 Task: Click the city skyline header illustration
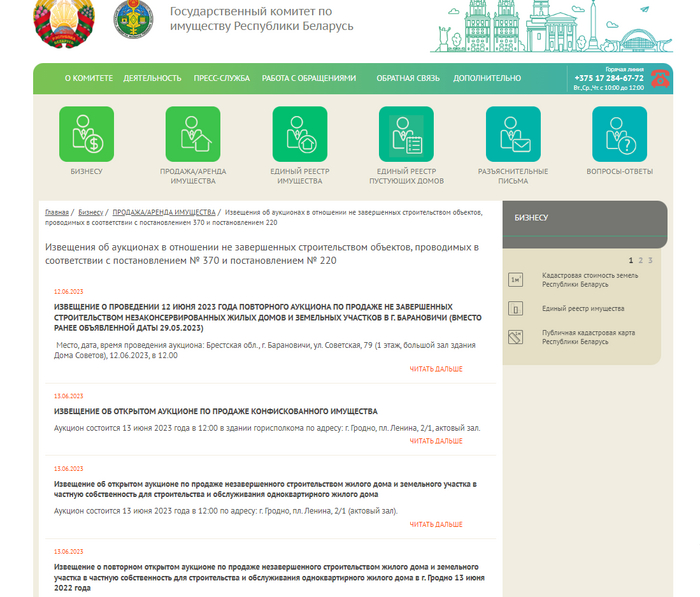pos(552,26)
